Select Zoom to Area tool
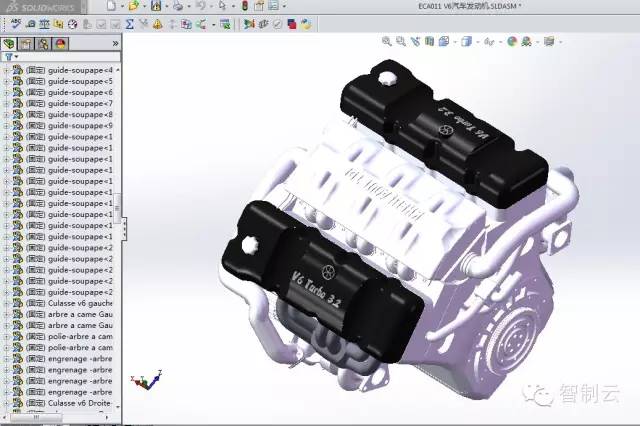This screenshot has height=426, width=640. point(401,41)
